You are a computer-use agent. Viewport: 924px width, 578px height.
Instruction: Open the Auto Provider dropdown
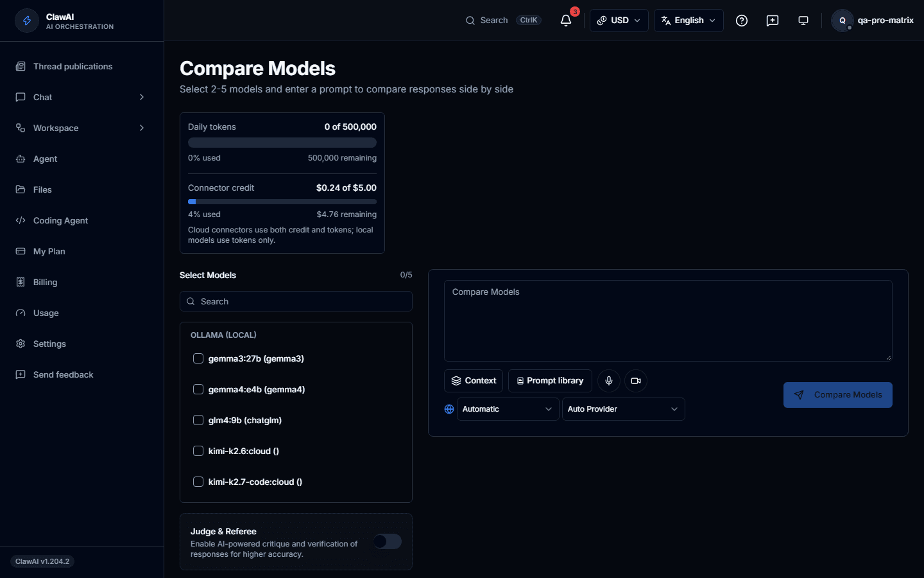624,409
